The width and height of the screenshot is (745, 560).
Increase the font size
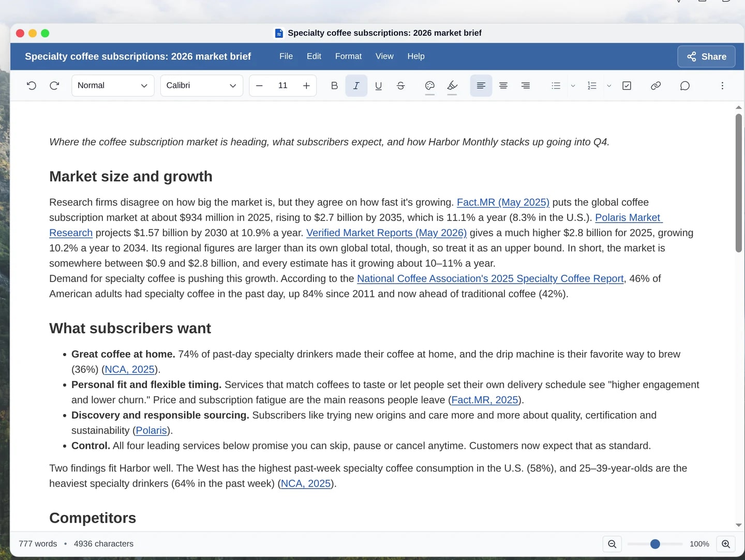306,85
